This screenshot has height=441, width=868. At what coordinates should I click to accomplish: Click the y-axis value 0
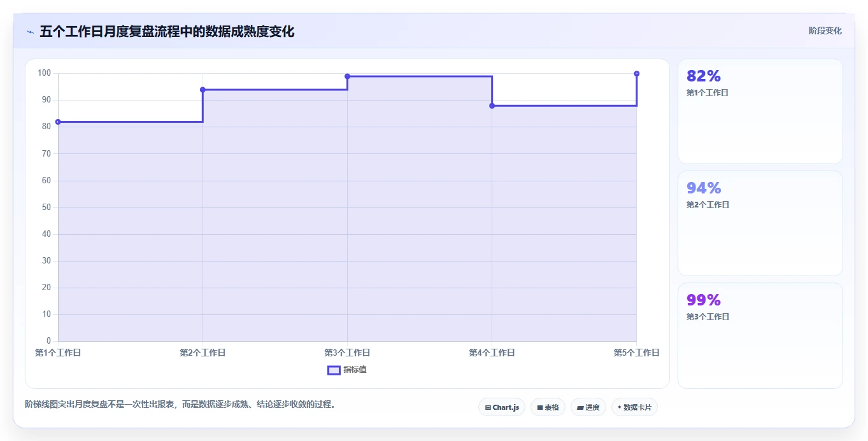coord(48,341)
